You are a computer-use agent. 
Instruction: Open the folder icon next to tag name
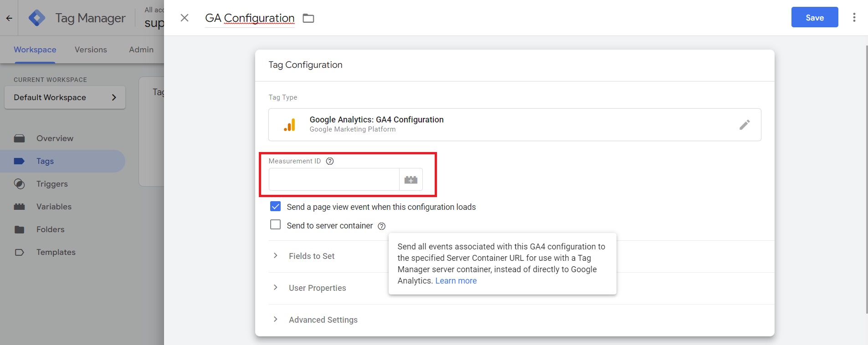tap(308, 18)
